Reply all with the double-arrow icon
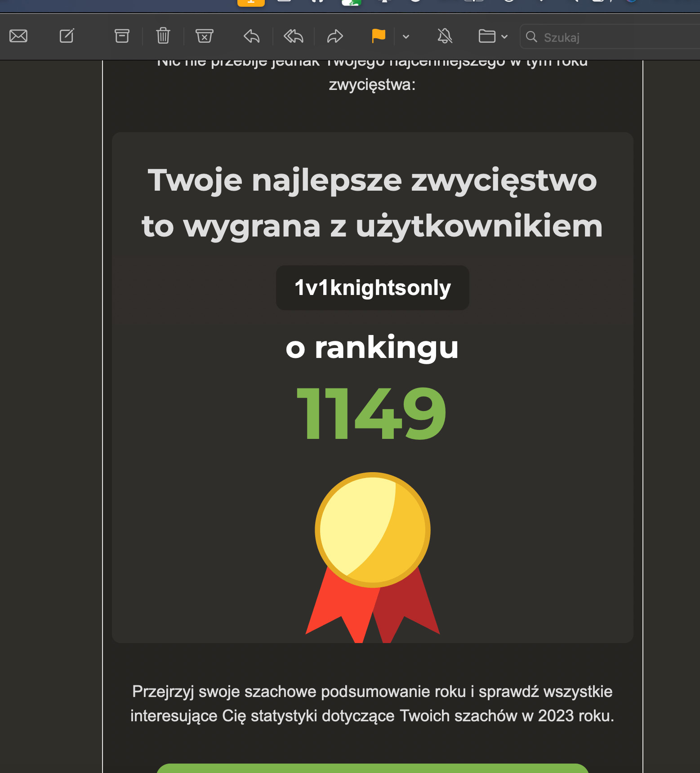The width and height of the screenshot is (700, 773). pos(294,36)
